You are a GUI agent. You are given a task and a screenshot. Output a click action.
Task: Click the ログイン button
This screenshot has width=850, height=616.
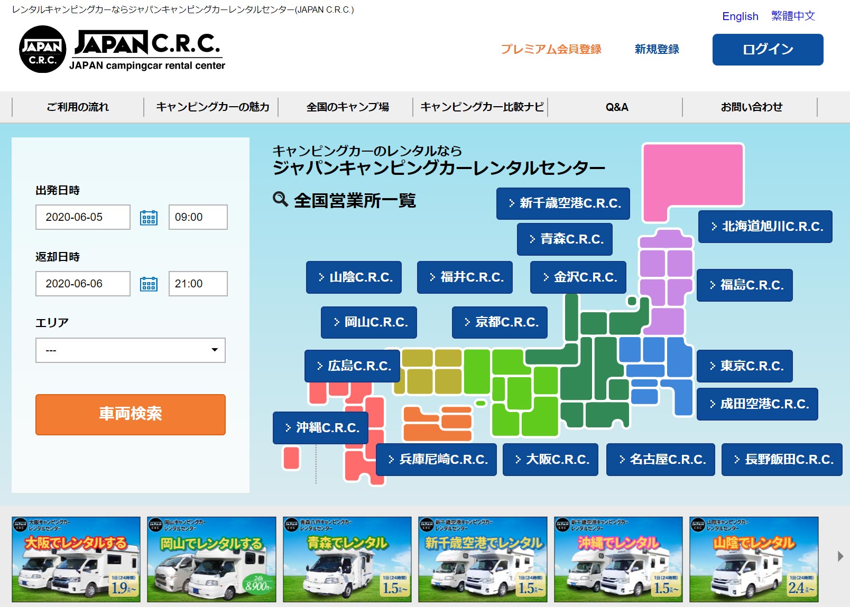pos(768,49)
